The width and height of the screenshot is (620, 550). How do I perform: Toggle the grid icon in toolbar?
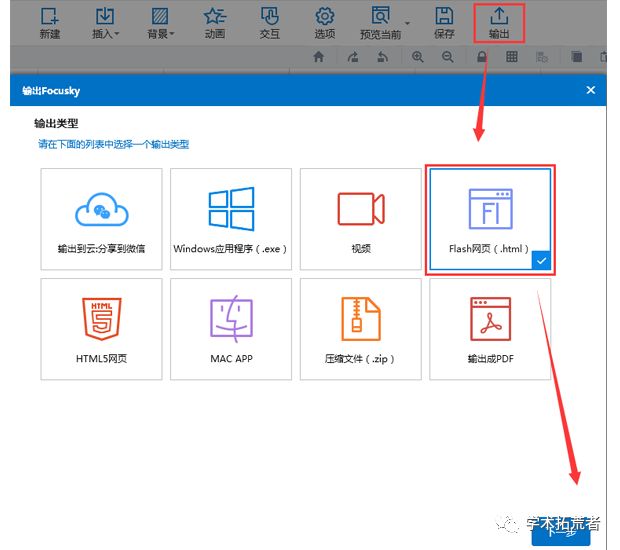pyautogui.click(x=512, y=57)
